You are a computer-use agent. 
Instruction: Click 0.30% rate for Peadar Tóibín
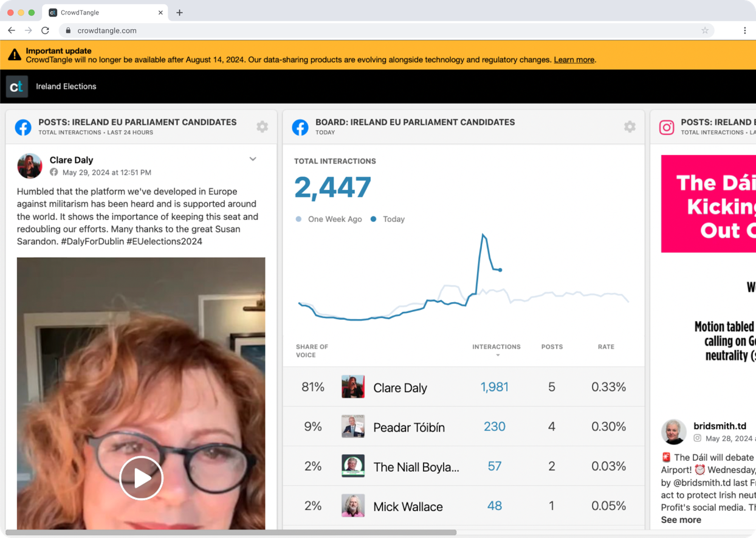coord(608,427)
